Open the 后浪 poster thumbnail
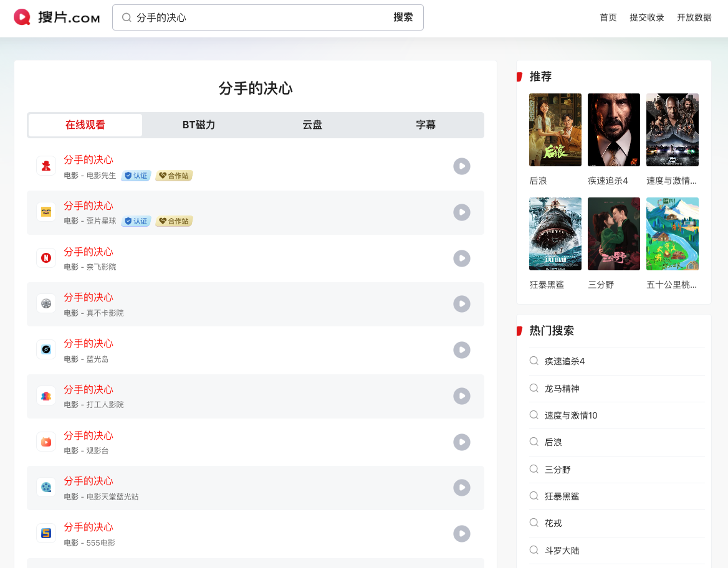The image size is (728, 568). [555, 130]
